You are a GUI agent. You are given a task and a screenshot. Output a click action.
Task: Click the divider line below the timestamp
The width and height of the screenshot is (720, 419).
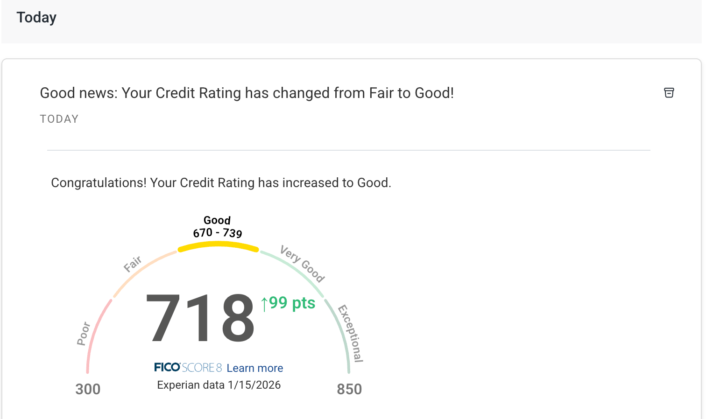348,151
